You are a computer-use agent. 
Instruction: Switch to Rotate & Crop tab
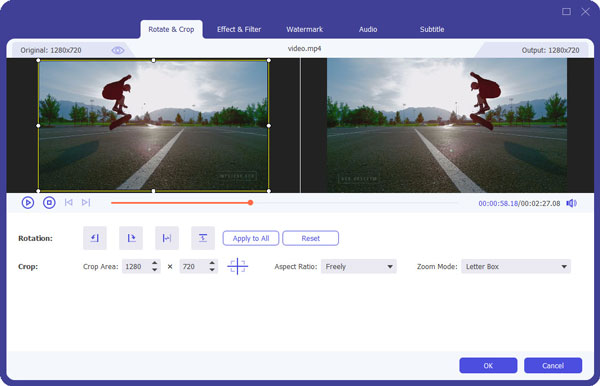171,29
